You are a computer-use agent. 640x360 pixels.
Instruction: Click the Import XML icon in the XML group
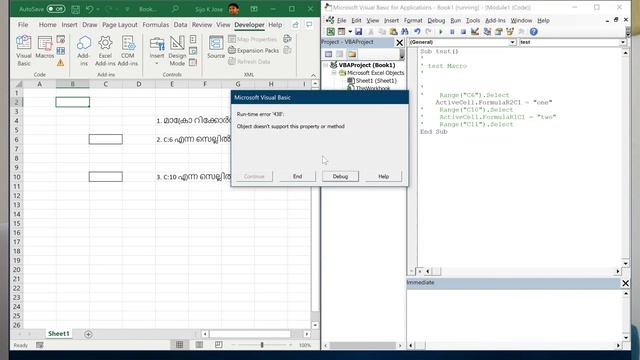pos(287,39)
